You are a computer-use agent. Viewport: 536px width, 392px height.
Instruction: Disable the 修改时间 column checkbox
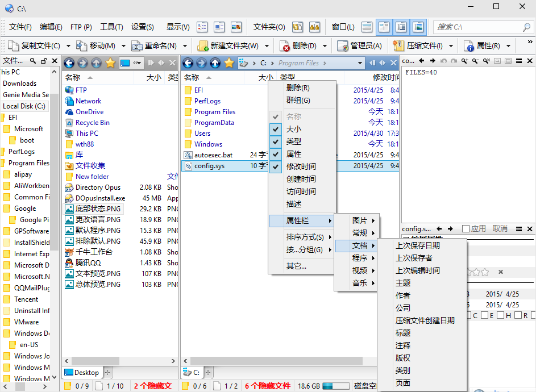[276, 166]
